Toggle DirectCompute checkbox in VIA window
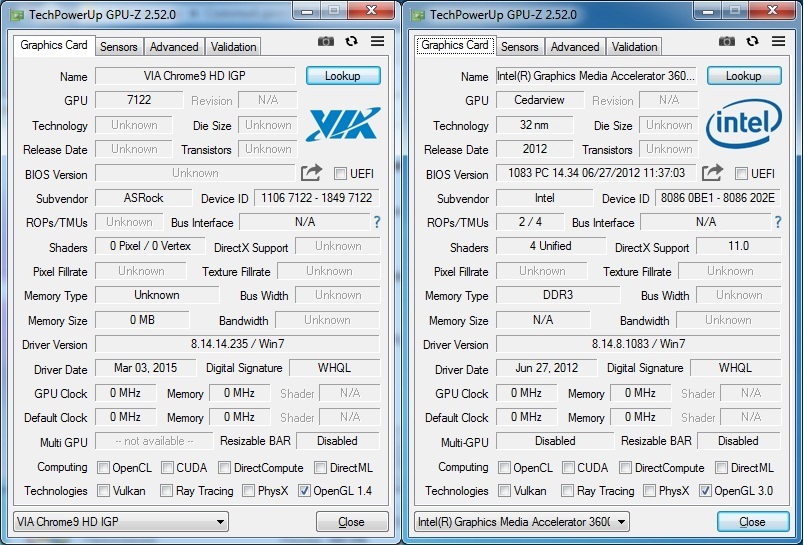The image size is (804, 545). click(224, 468)
